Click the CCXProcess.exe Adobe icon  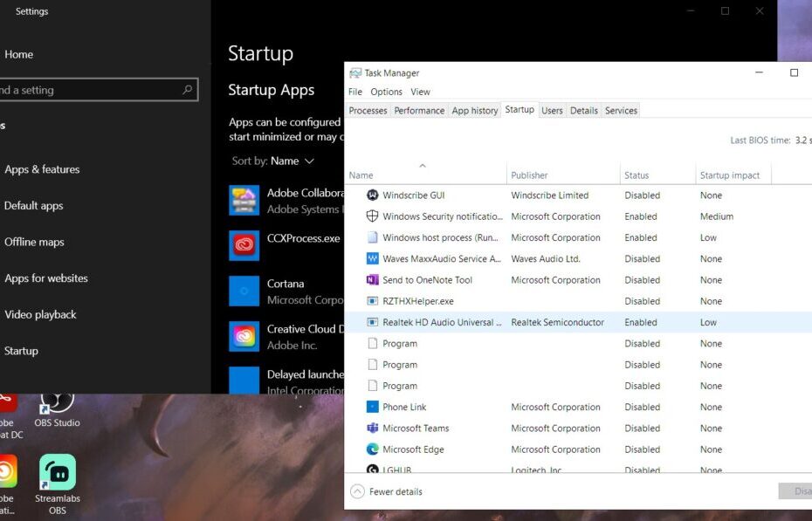(244, 245)
